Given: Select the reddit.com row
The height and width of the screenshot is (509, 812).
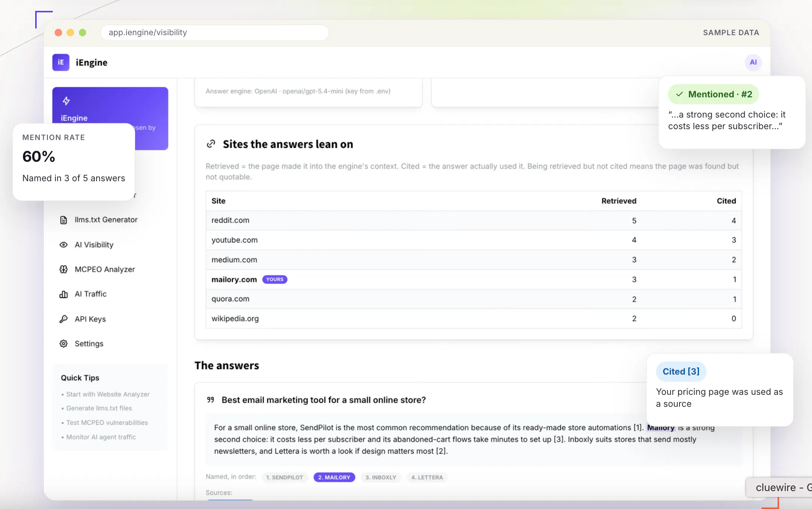Looking at the screenshot, I should [474, 220].
